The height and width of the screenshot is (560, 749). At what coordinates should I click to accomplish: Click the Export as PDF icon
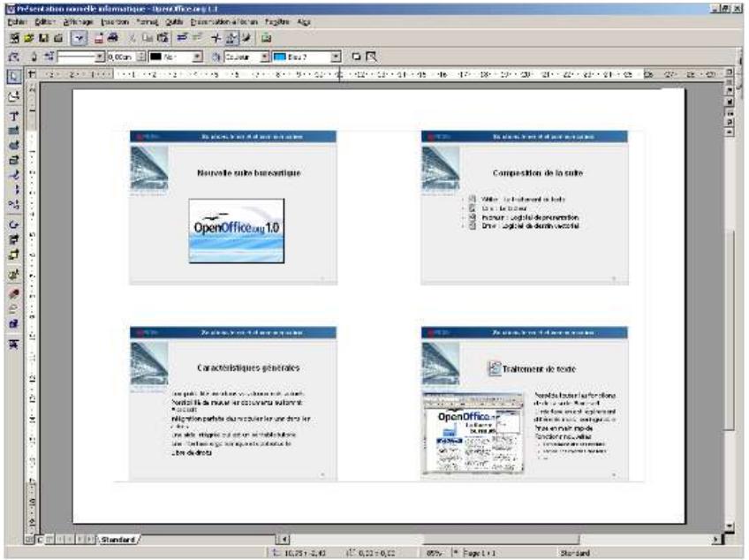pos(98,38)
